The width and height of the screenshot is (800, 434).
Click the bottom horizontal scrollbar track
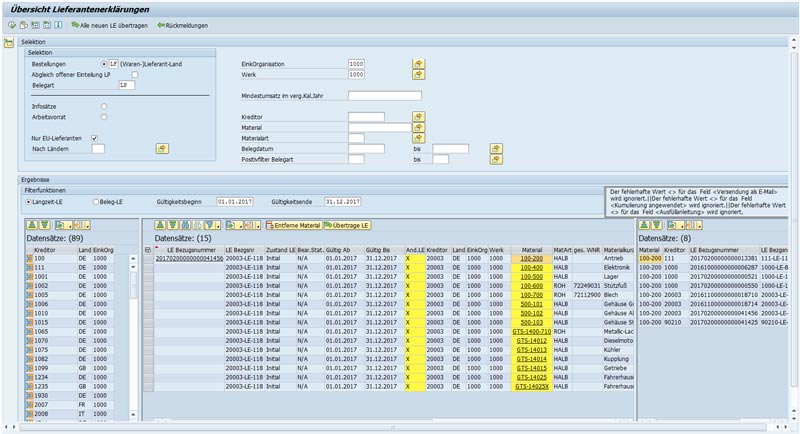[393, 427]
